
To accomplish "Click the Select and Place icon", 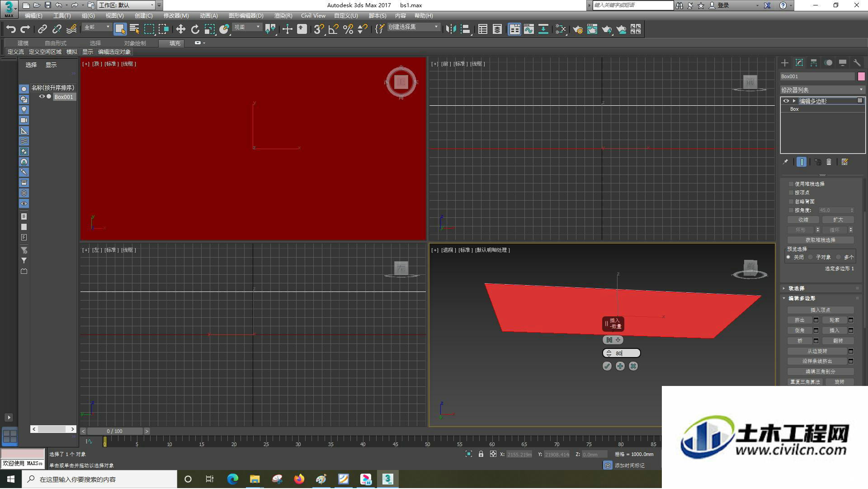I will coord(224,29).
